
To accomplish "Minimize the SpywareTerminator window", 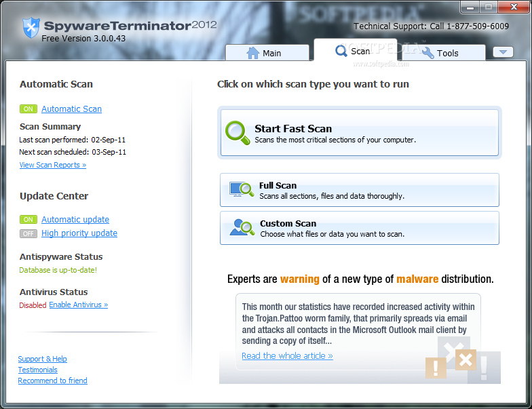I will point(470,7).
